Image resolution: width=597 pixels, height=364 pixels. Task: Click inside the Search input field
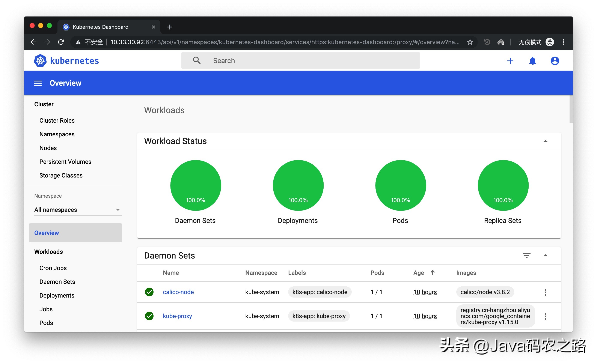coord(267,60)
